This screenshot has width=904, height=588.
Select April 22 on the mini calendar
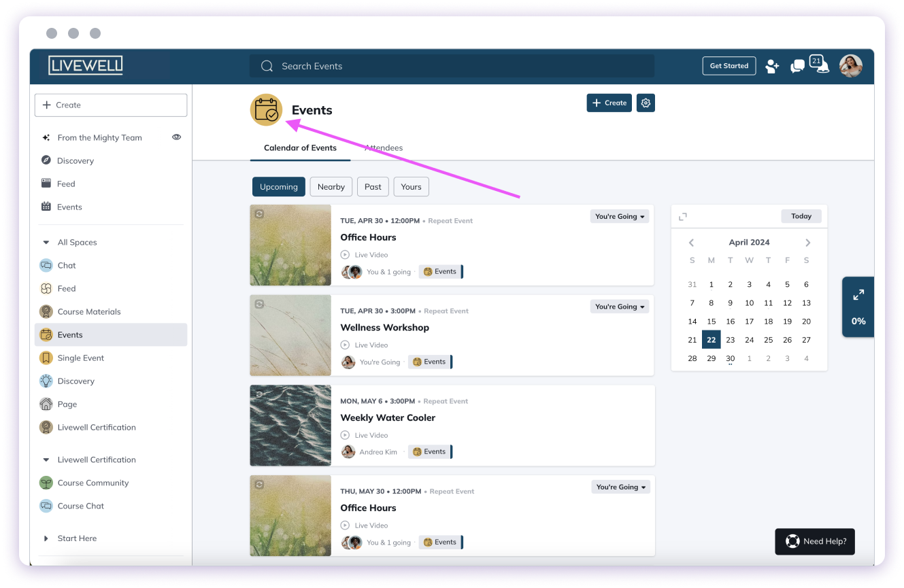click(711, 339)
